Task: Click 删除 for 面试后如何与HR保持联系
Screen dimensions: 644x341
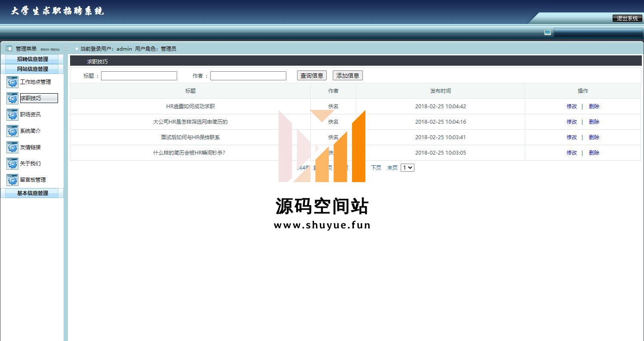Action: coord(594,137)
